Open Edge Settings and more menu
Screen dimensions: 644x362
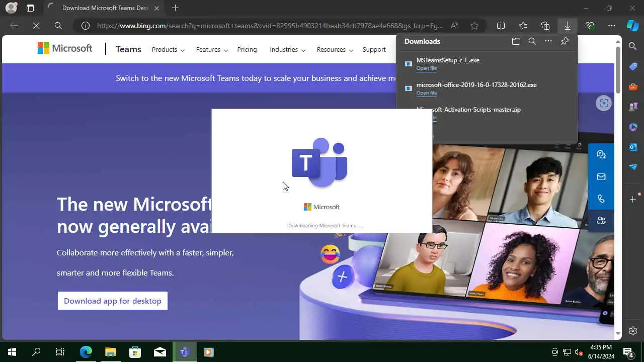612,26
